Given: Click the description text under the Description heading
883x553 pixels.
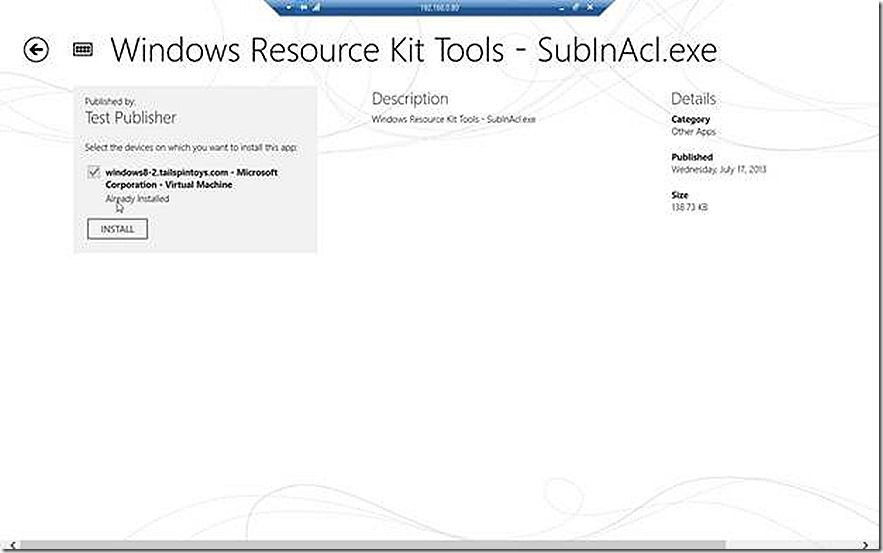Looking at the screenshot, I should coord(453,119).
